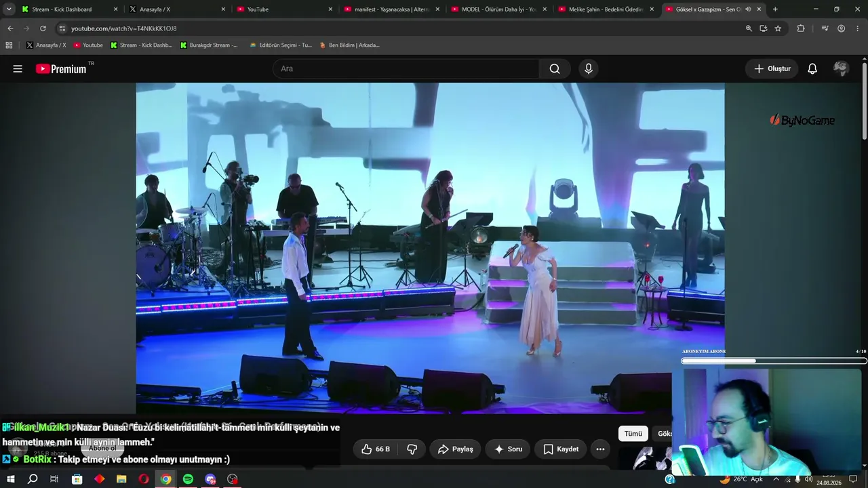The width and height of the screenshot is (868, 488).
Task: Open YouTube notifications bell
Action: click(x=812, y=68)
